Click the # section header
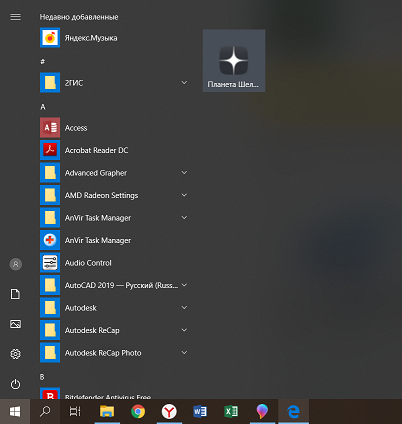Image resolution: width=402 pixels, height=424 pixels. (x=43, y=62)
